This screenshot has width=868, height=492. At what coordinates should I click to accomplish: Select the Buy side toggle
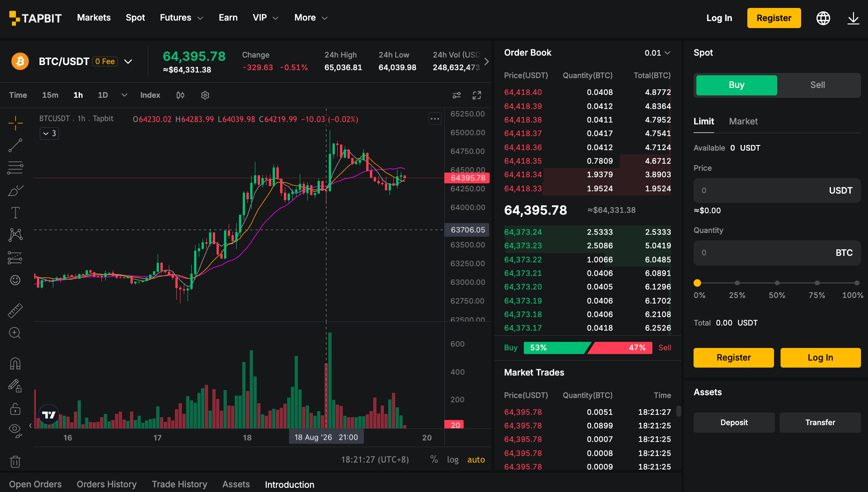click(x=737, y=85)
